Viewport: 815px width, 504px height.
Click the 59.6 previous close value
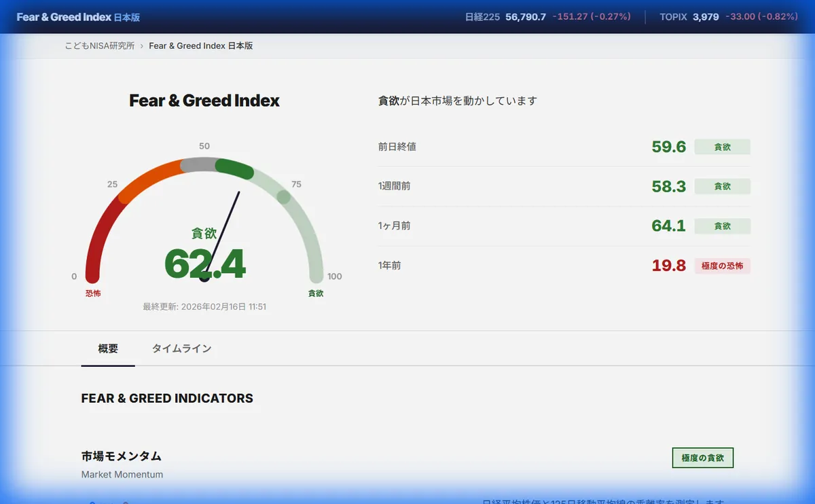(x=669, y=147)
